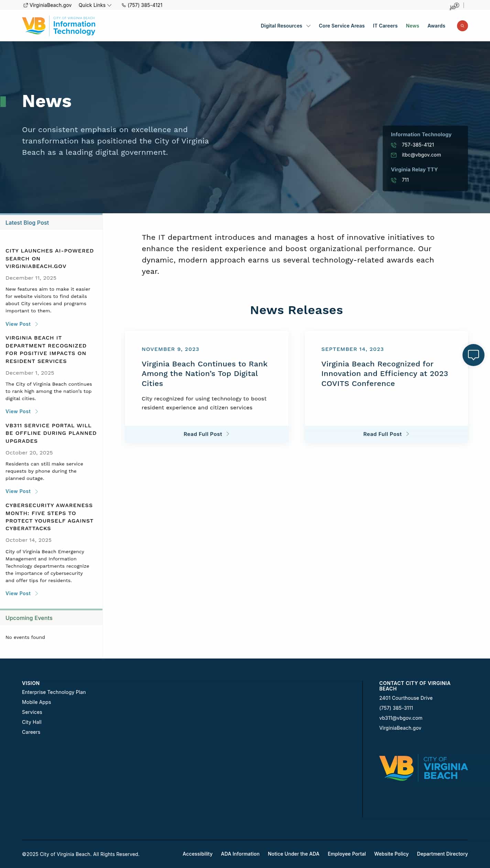The height and width of the screenshot is (868, 490).
Task: Click the 2401 Courthouse Drive address
Action: pos(406,698)
